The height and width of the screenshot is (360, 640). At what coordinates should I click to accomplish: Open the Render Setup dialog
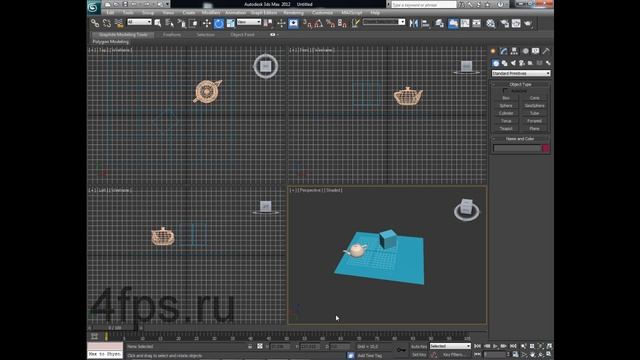[x=504, y=23]
